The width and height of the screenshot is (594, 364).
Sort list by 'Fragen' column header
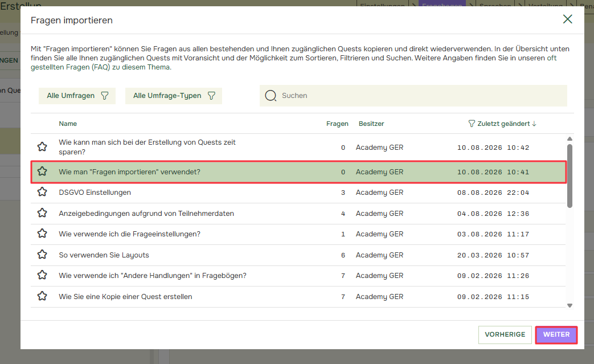pyautogui.click(x=337, y=124)
